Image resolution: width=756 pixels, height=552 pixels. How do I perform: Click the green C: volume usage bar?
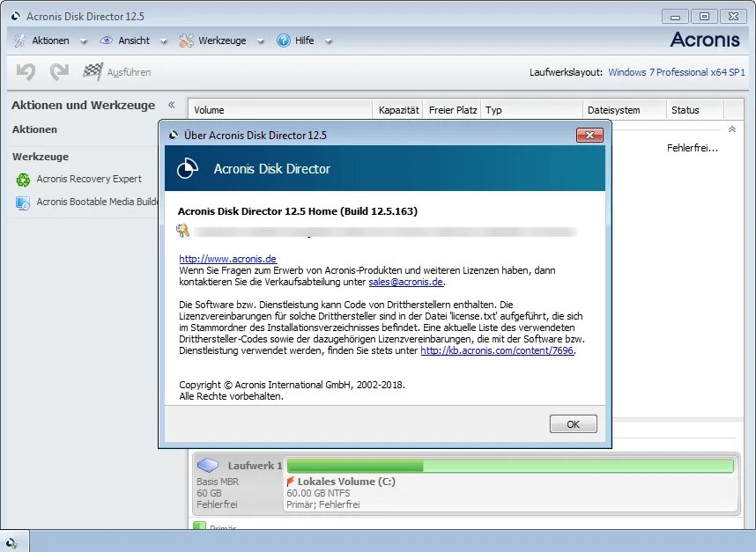(x=510, y=466)
